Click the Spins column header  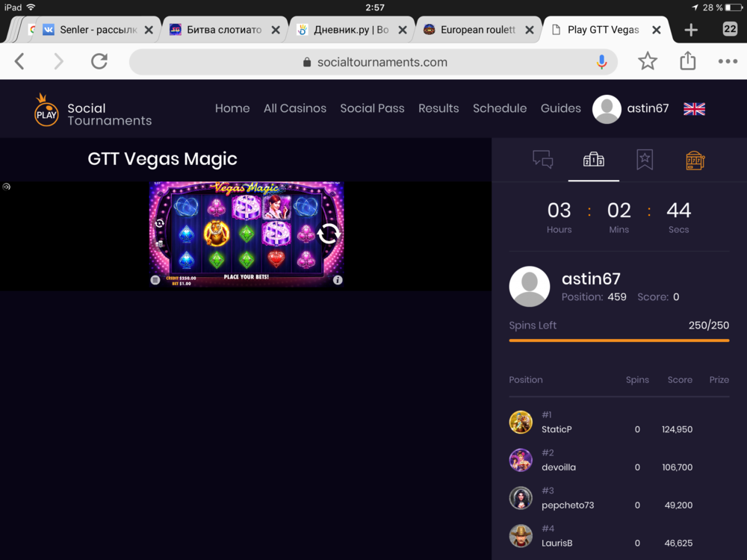637,379
